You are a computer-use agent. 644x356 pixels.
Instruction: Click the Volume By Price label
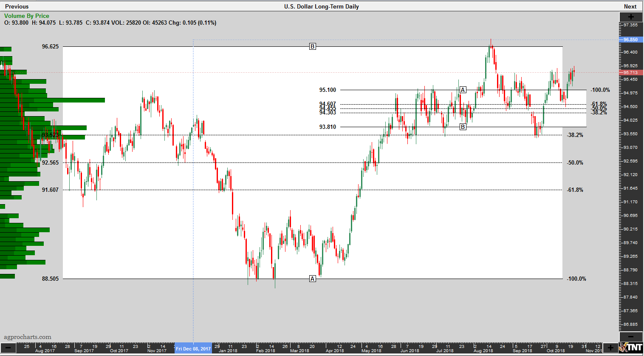pyautogui.click(x=27, y=16)
